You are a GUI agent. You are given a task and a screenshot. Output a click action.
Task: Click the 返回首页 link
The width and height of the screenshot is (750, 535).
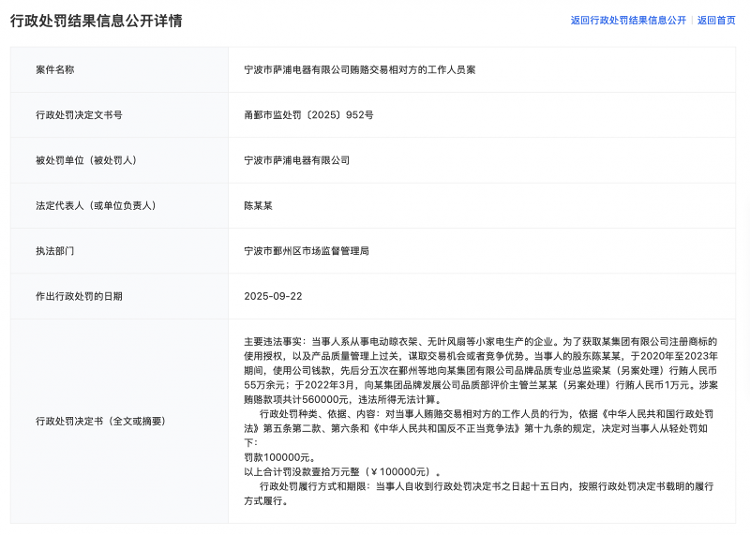click(716, 20)
